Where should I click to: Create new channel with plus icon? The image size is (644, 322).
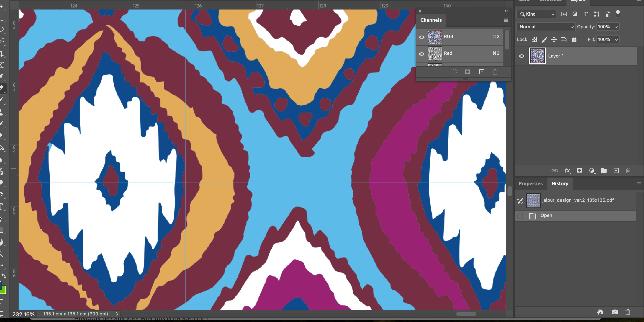(x=482, y=72)
